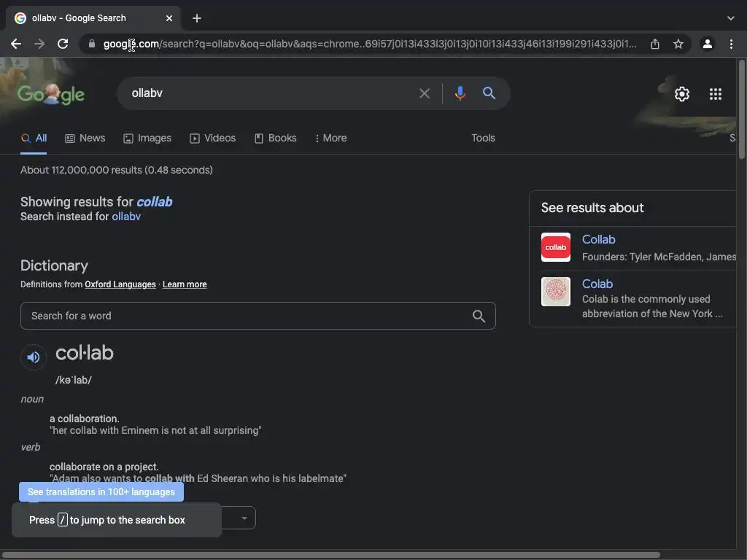This screenshot has width=747, height=560.
Task: Click the About 112,000,000 results text
Action: [x=117, y=170]
